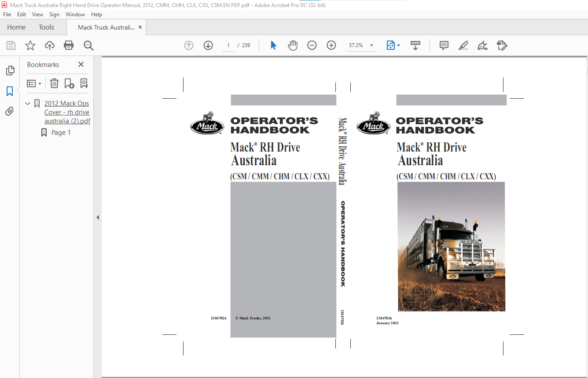Open bookmarks options list dropdown
Image resolution: width=588 pixels, height=378 pixels.
[34, 83]
